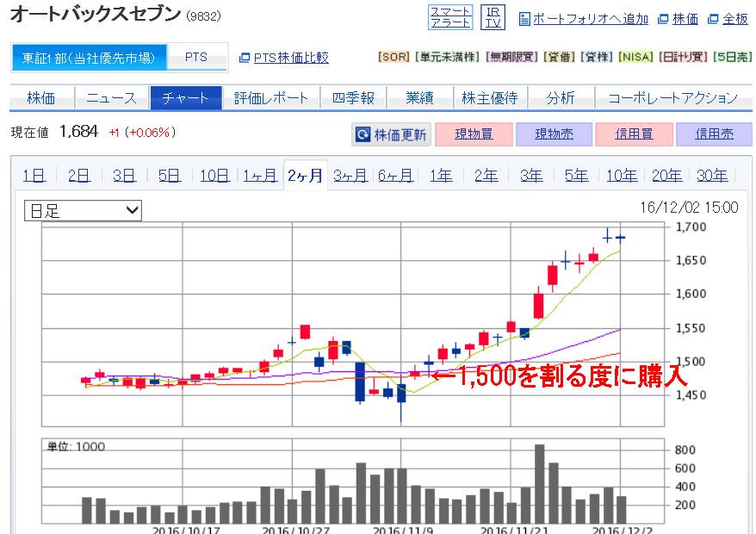Click the 1,700 price axis label
Screen dimensions: 756x534
[x=691, y=227]
